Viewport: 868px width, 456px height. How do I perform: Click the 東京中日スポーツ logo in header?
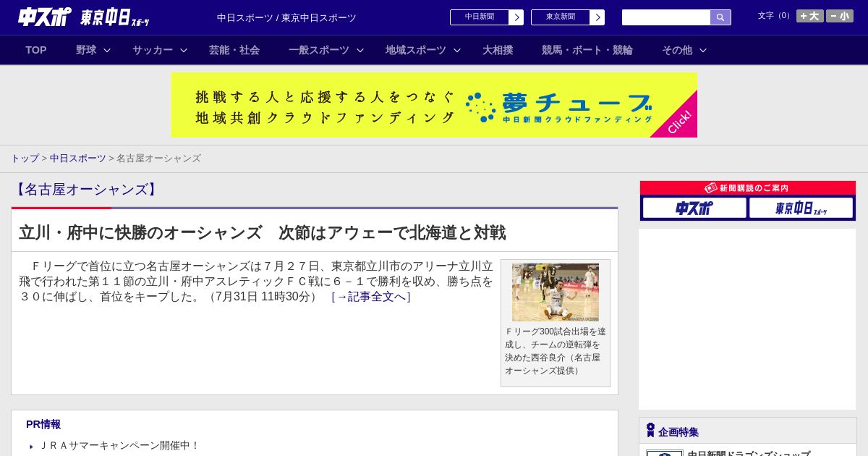pos(115,17)
